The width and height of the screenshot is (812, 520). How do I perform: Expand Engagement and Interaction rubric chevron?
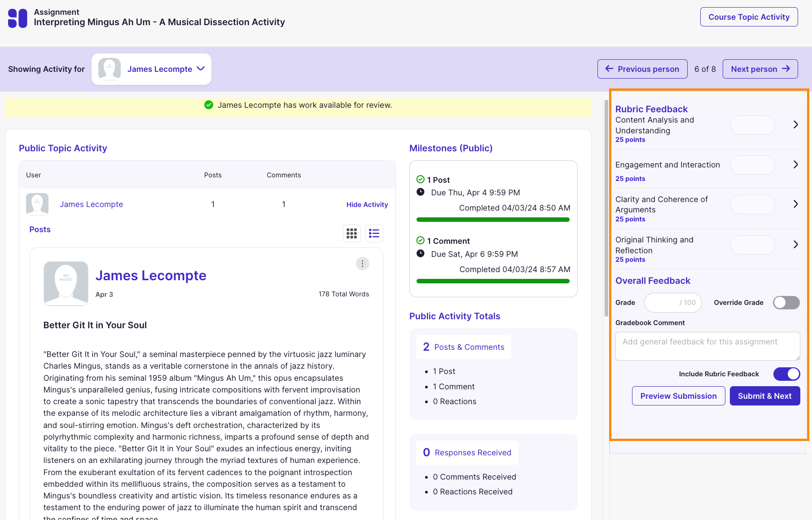[x=795, y=165]
